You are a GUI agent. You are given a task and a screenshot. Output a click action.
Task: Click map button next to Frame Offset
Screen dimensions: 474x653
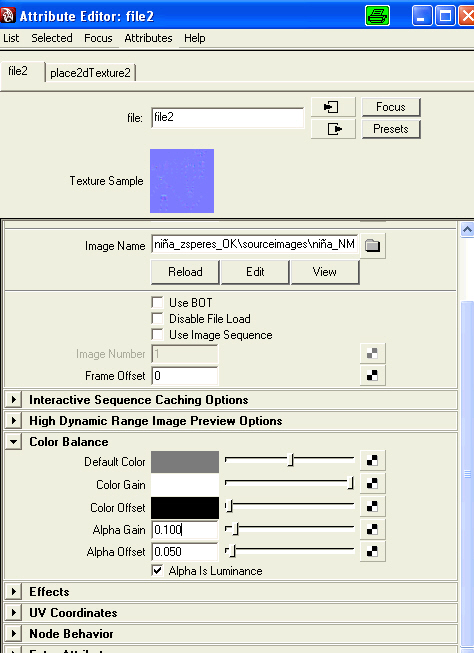click(x=372, y=376)
